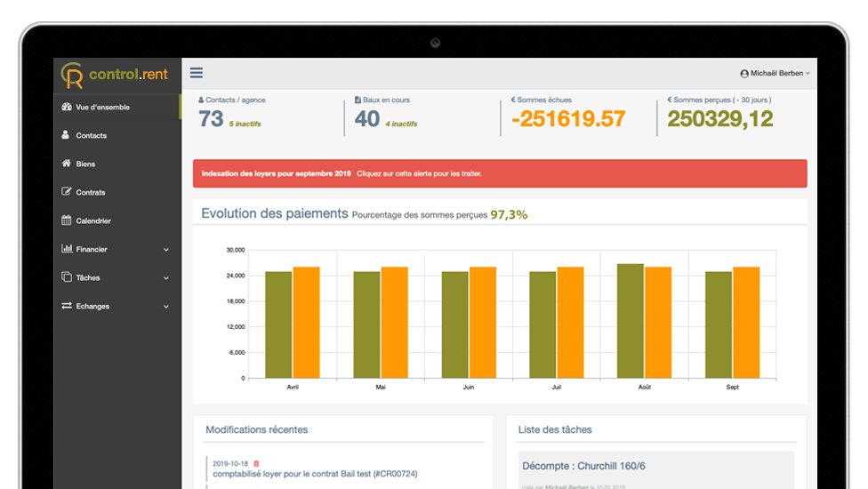Open the Décompte : Churchill 160/6 task

(x=583, y=465)
